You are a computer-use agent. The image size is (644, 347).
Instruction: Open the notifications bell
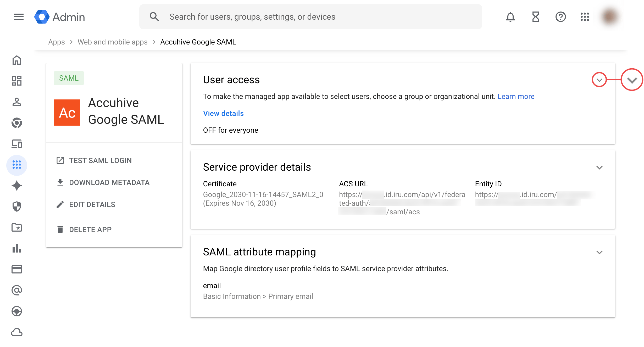(510, 17)
